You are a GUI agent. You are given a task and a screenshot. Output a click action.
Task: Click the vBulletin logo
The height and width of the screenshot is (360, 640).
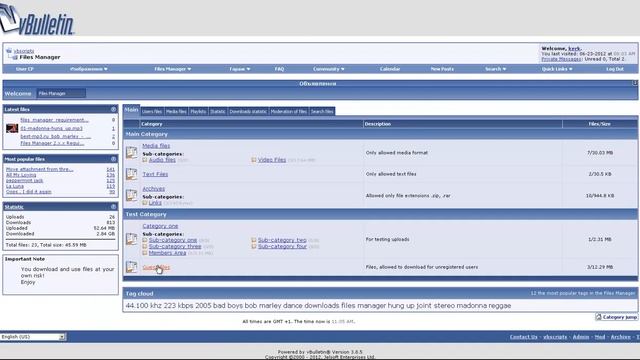tap(37, 20)
